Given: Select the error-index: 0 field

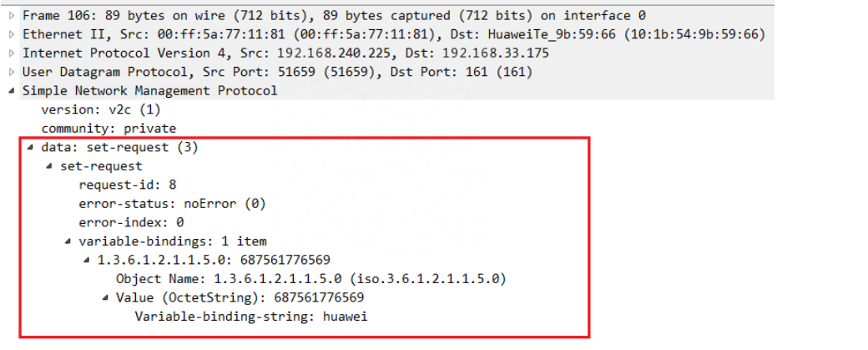Looking at the screenshot, I should pyautogui.click(x=131, y=223).
